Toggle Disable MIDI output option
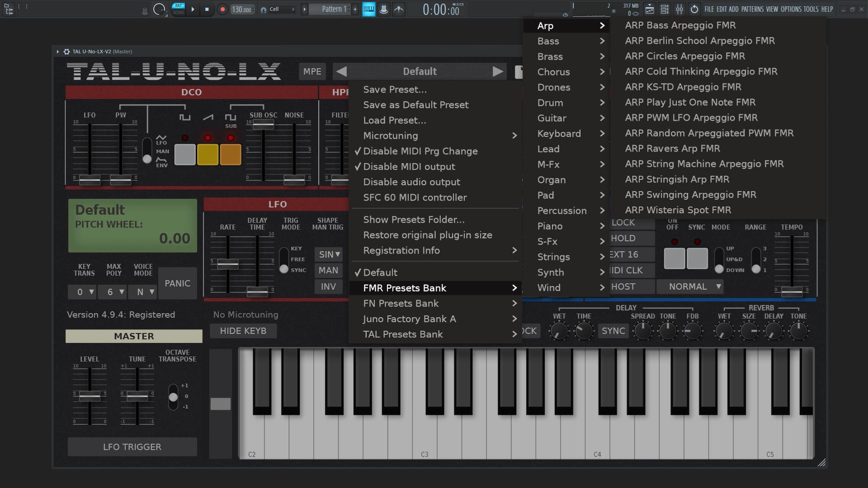The image size is (868, 488). pos(409,166)
